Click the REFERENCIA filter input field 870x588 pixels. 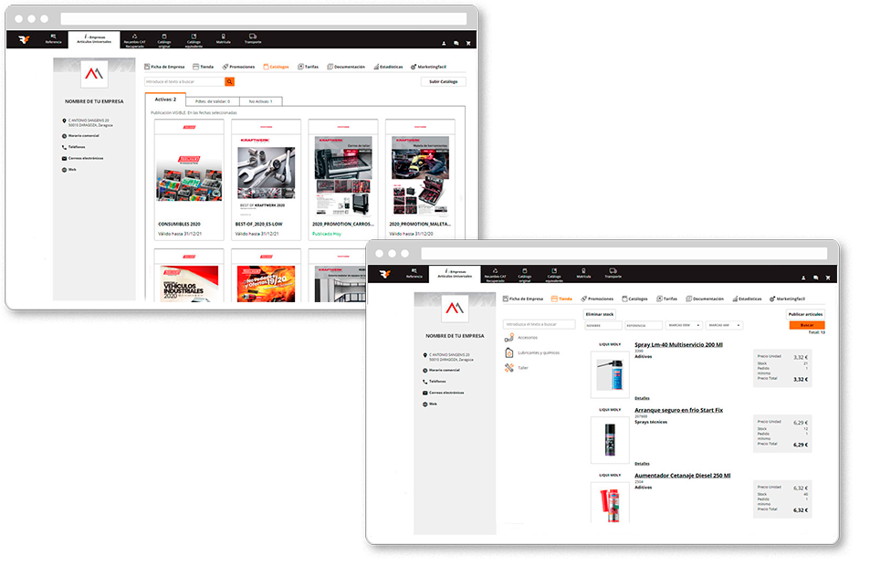click(x=644, y=325)
